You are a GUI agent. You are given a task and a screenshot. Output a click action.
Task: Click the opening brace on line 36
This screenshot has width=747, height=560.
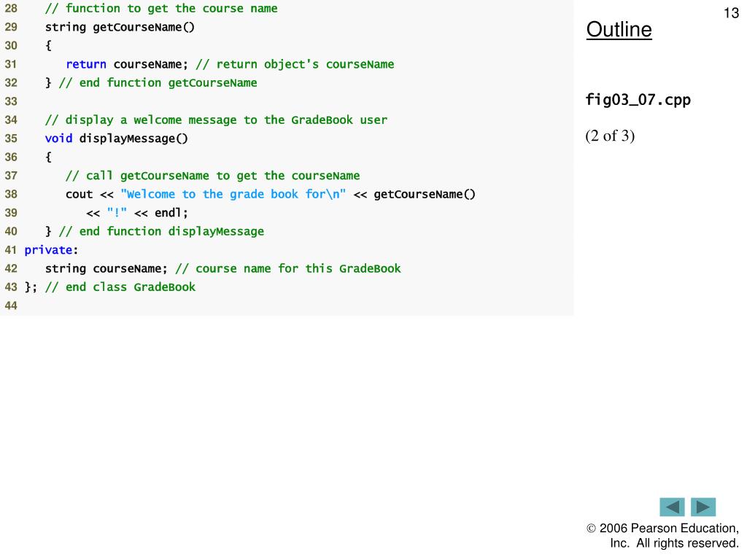48,157
